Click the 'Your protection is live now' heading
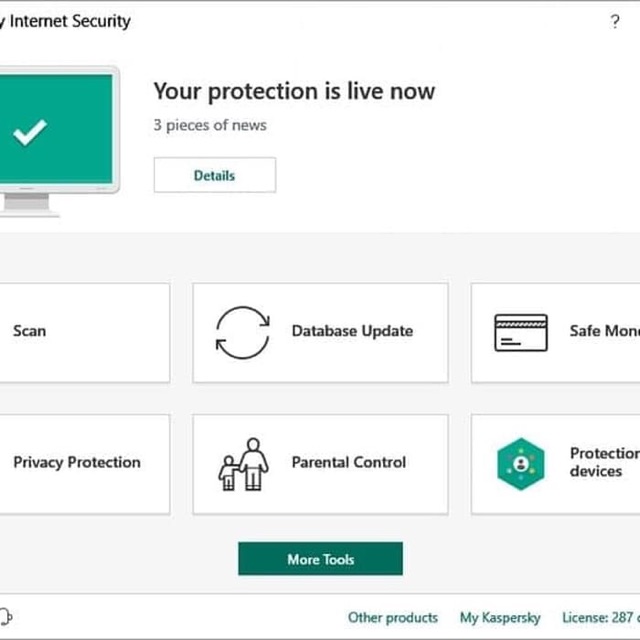The image size is (640, 640). [294, 91]
